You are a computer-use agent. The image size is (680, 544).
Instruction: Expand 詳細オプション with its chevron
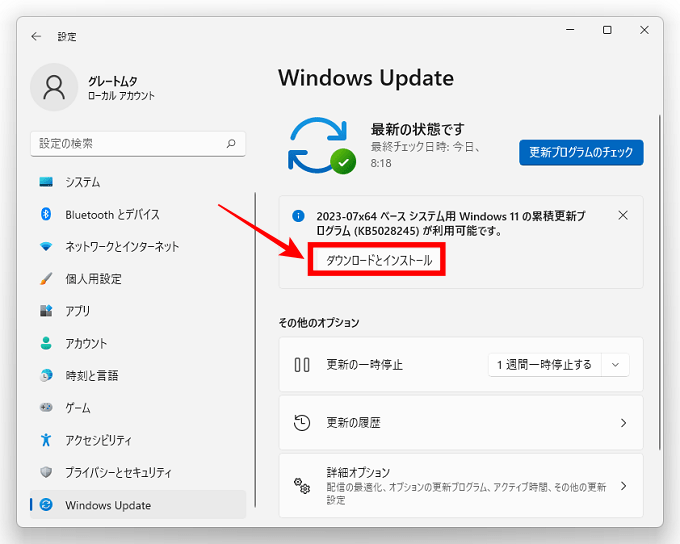coord(624,486)
